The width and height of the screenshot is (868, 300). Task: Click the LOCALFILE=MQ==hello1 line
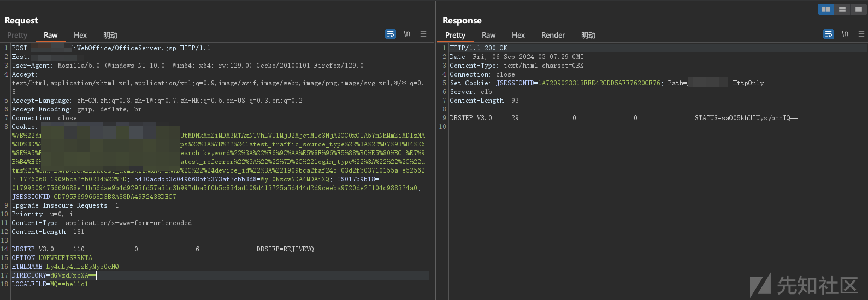(50, 284)
